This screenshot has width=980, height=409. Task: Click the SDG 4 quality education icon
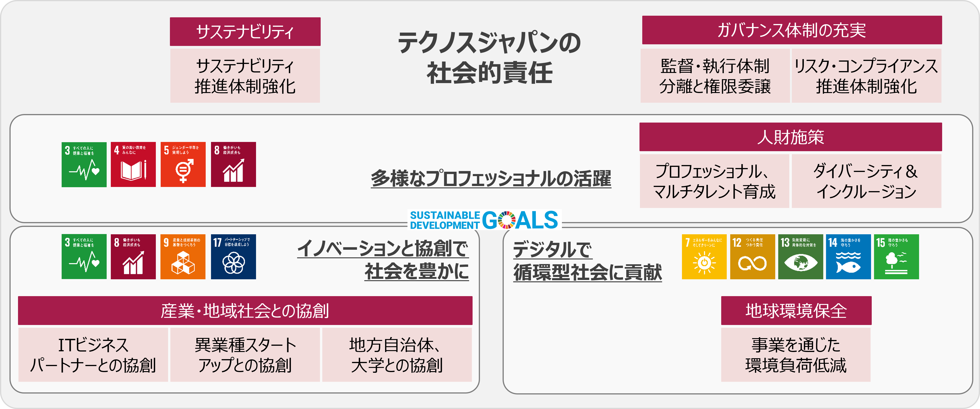pyautogui.click(x=133, y=164)
